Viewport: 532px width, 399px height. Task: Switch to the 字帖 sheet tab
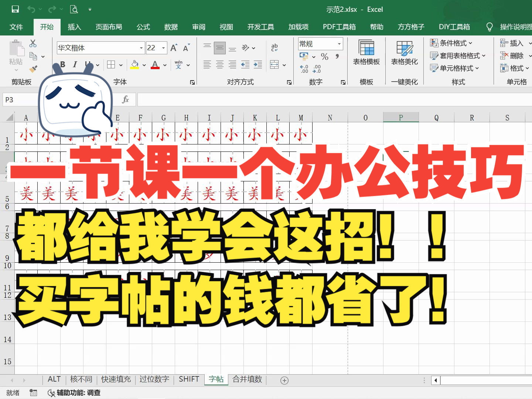click(216, 379)
